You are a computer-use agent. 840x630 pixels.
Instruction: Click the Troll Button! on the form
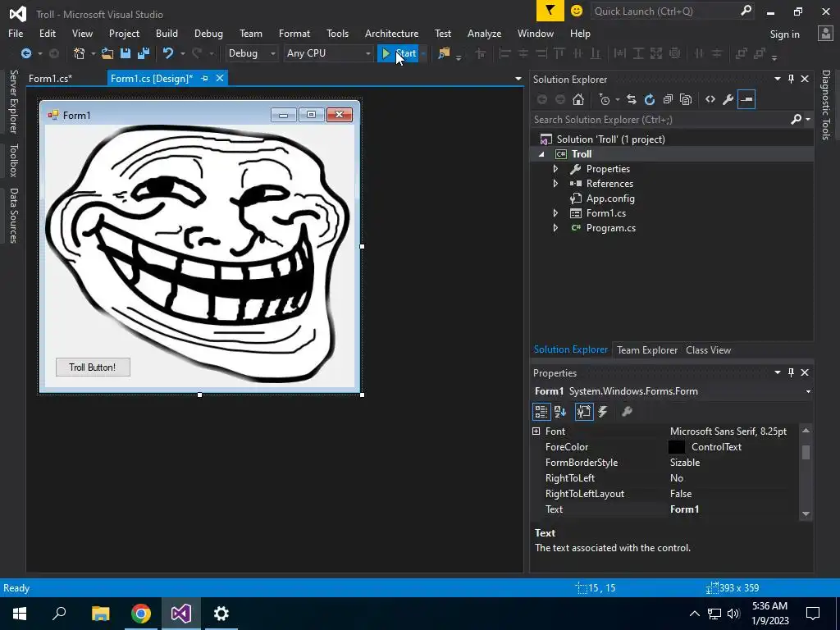(93, 367)
